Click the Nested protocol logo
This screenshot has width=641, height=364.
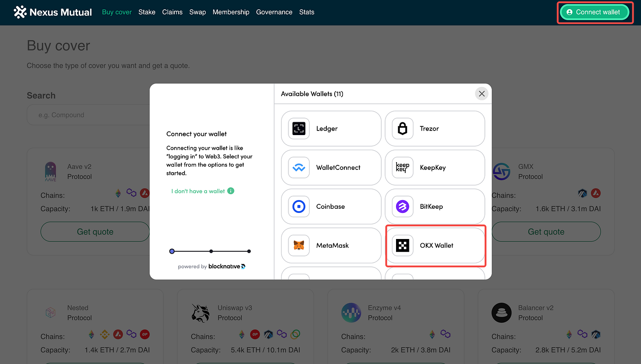pos(50,313)
